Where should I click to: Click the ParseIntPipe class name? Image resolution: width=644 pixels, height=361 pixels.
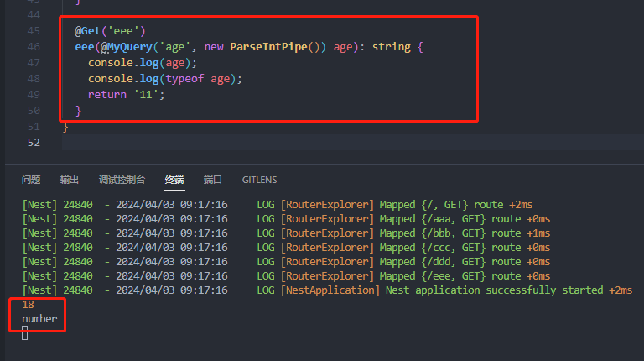pos(268,47)
